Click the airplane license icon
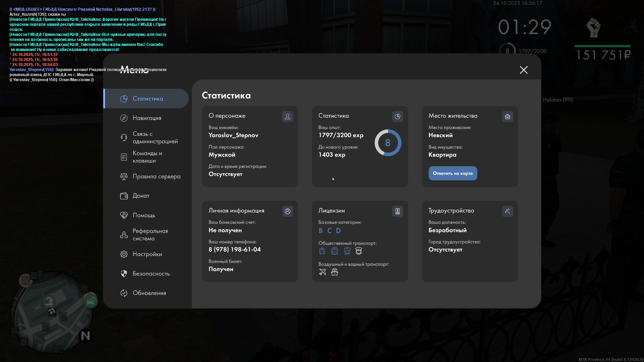This screenshot has height=362, width=644. click(x=322, y=272)
